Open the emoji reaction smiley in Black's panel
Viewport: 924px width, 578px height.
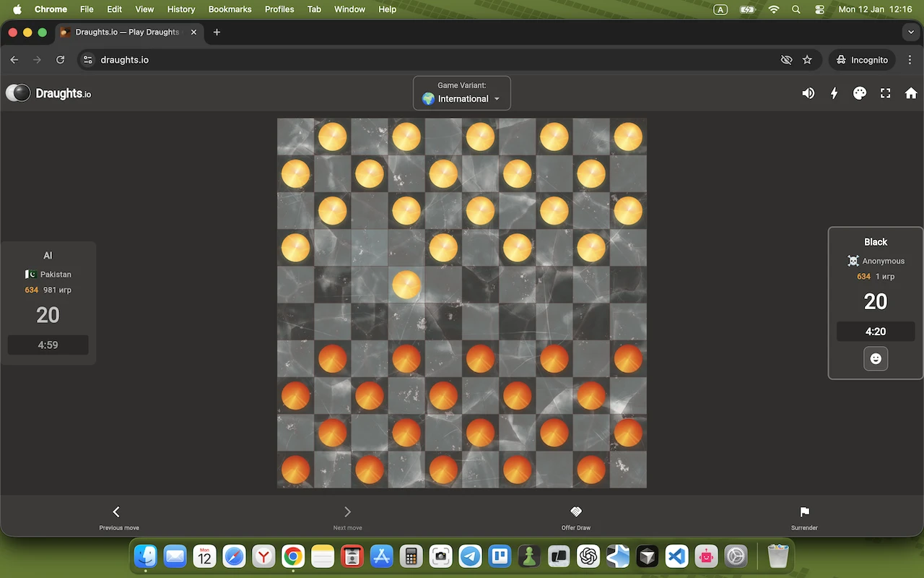click(876, 358)
